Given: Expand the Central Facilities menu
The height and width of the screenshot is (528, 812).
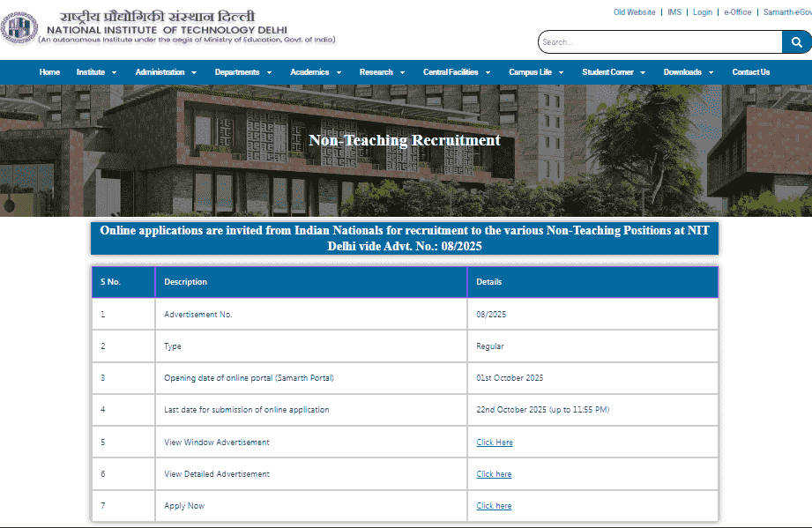Looking at the screenshot, I should coord(456,72).
